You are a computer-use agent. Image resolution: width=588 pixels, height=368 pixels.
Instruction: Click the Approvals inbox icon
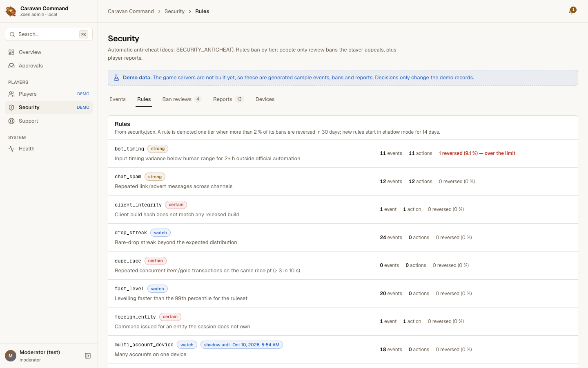[x=11, y=66]
